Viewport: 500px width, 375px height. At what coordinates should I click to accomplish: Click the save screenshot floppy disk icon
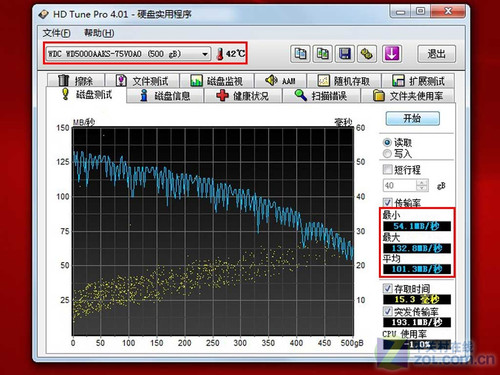point(345,53)
